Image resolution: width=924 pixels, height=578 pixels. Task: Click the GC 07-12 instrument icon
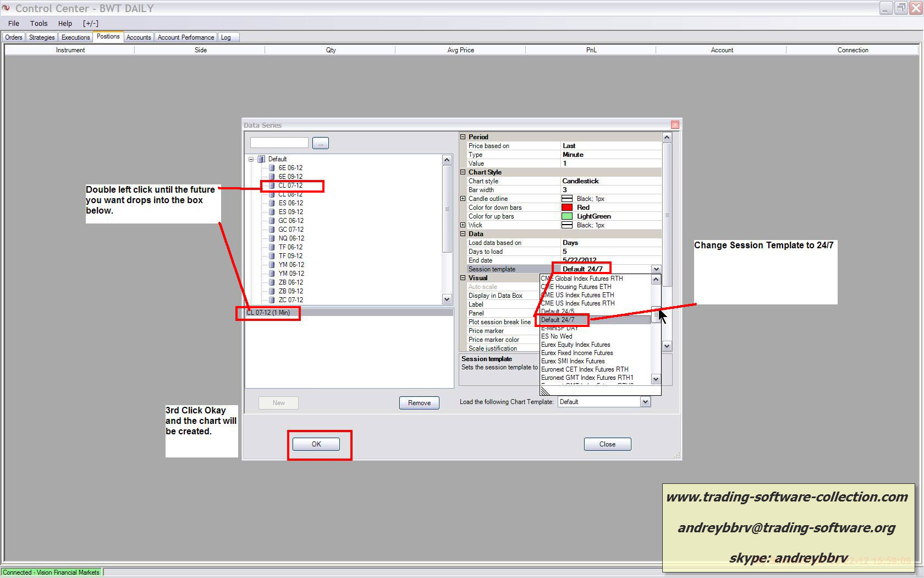point(272,230)
